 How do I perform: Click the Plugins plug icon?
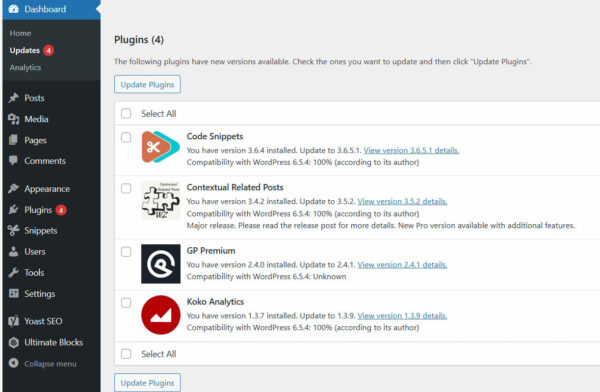click(13, 209)
